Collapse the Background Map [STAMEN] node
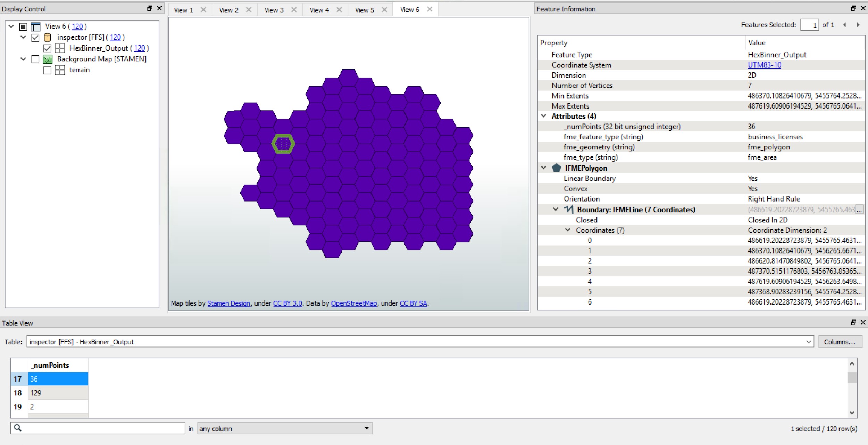The height and width of the screenshot is (445, 868). point(23,59)
